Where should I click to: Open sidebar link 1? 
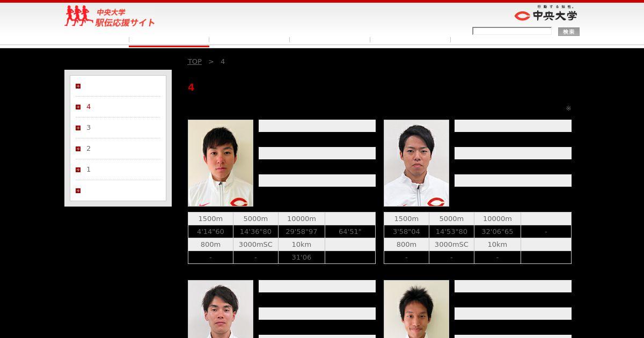[x=89, y=170]
